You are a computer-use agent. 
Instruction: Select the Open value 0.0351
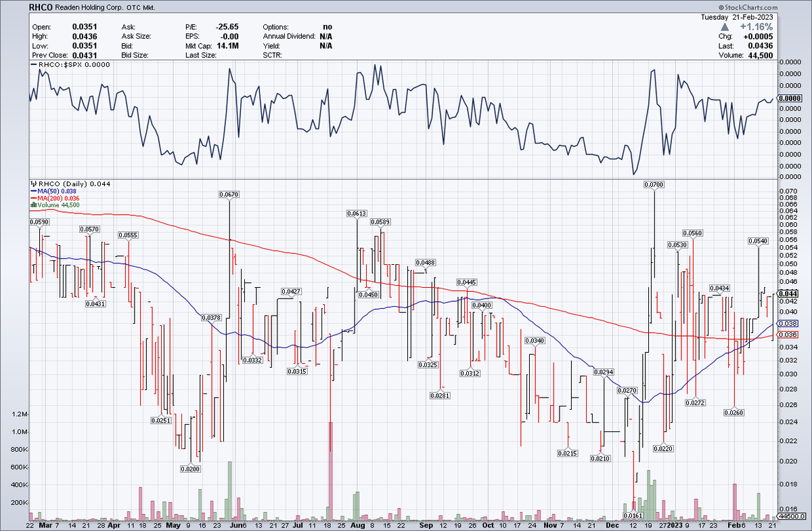coord(84,26)
